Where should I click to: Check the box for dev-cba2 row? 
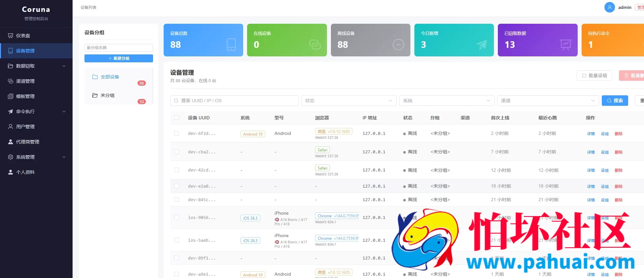pos(177,152)
